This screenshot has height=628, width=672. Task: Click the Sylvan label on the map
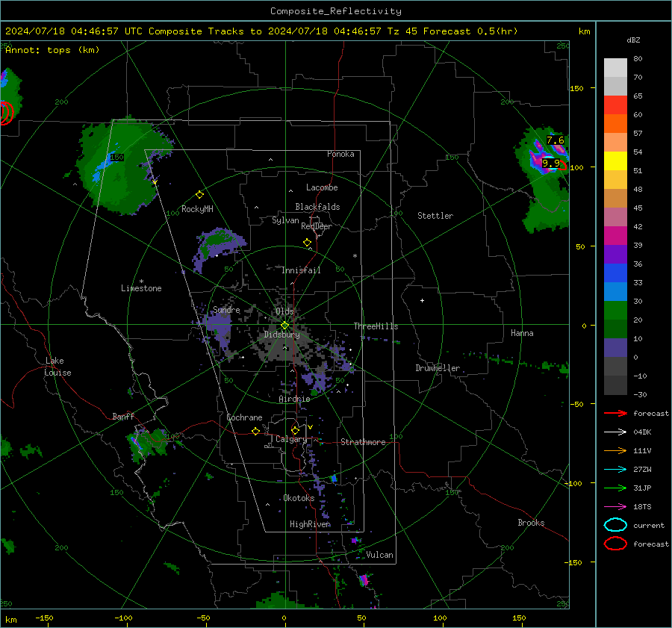pyautogui.click(x=285, y=220)
